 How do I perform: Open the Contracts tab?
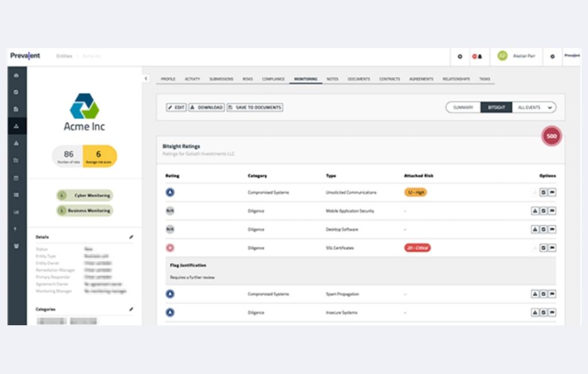pyautogui.click(x=389, y=79)
